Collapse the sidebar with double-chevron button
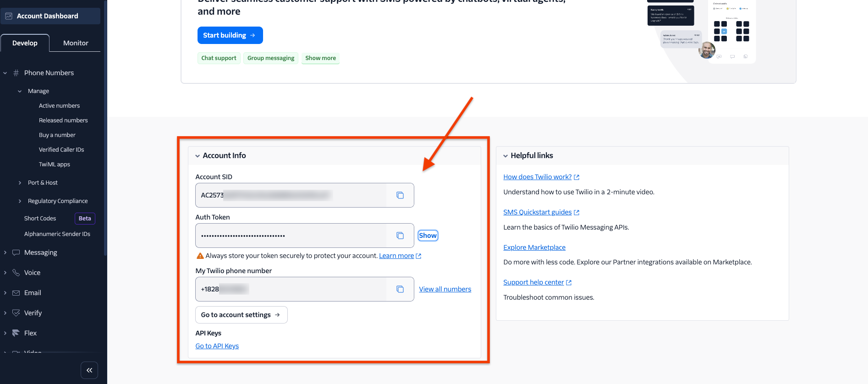The height and width of the screenshot is (384, 868). pos(89,370)
